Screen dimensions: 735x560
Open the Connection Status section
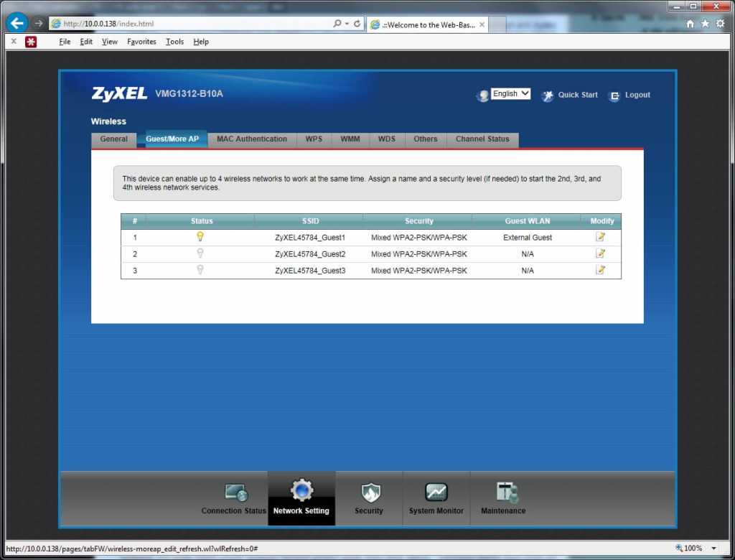(x=234, y=499)
